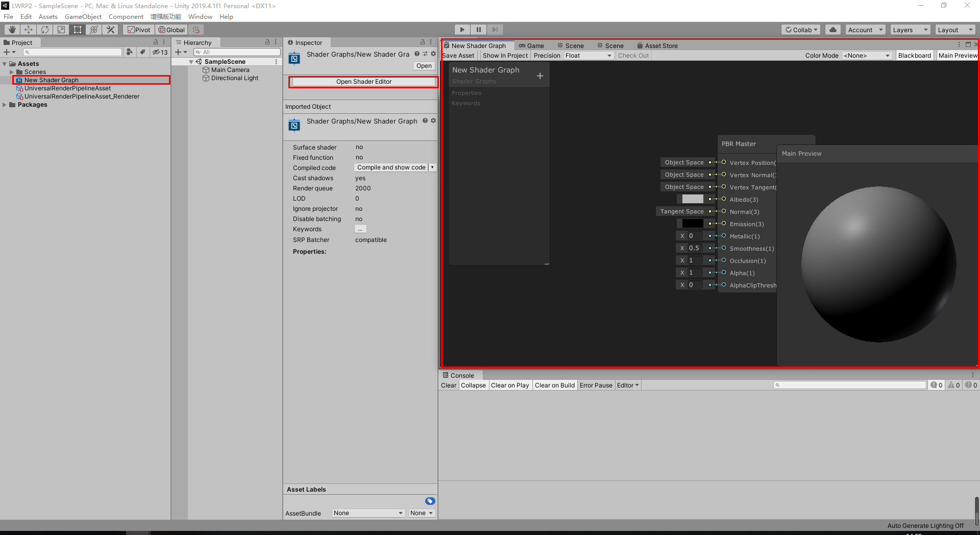Toggle Pivot handle position mode
Viewport: 980px width, 535px height.
138,29
